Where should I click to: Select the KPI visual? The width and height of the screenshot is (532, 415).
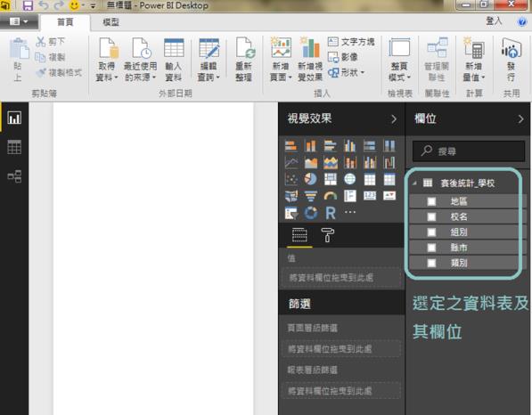389,196
